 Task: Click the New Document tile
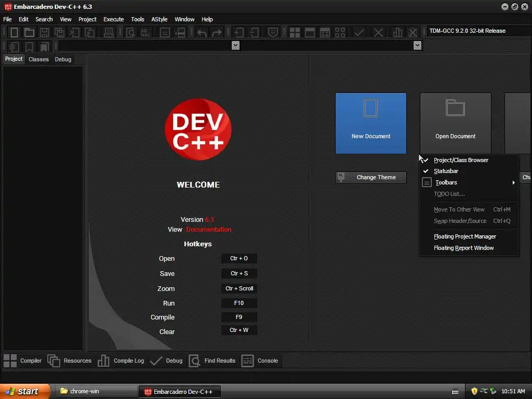pyautogui.click(x=371, y=124)
